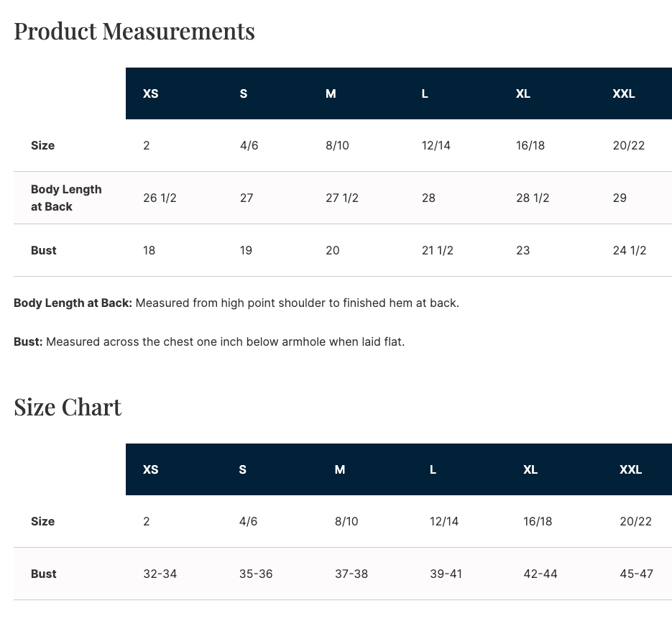Select the 45-47 bust range cell

[x=636, y=574]
